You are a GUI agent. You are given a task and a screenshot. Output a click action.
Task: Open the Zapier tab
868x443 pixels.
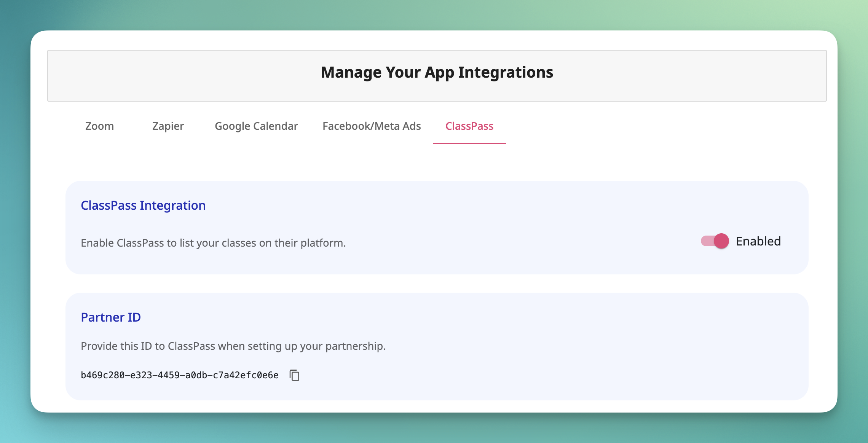(x=168, y=126)
